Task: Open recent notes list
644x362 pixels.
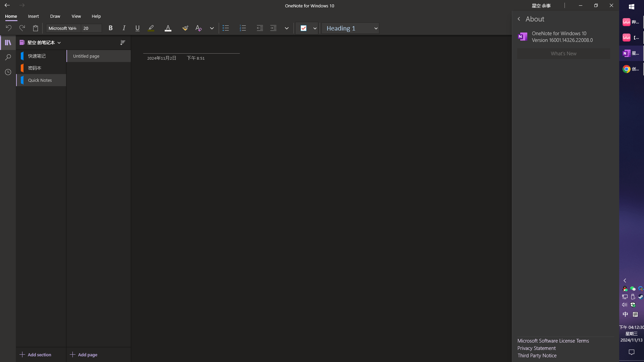Action: pos(7,72)
